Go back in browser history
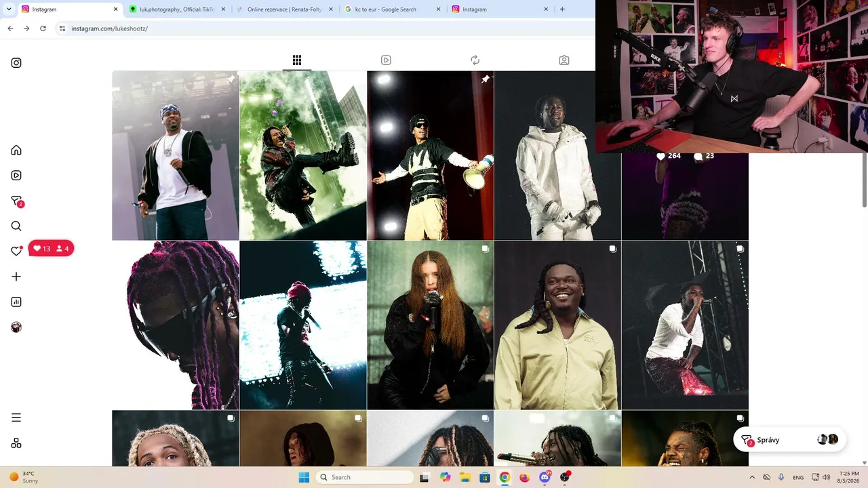 [10, 28]
